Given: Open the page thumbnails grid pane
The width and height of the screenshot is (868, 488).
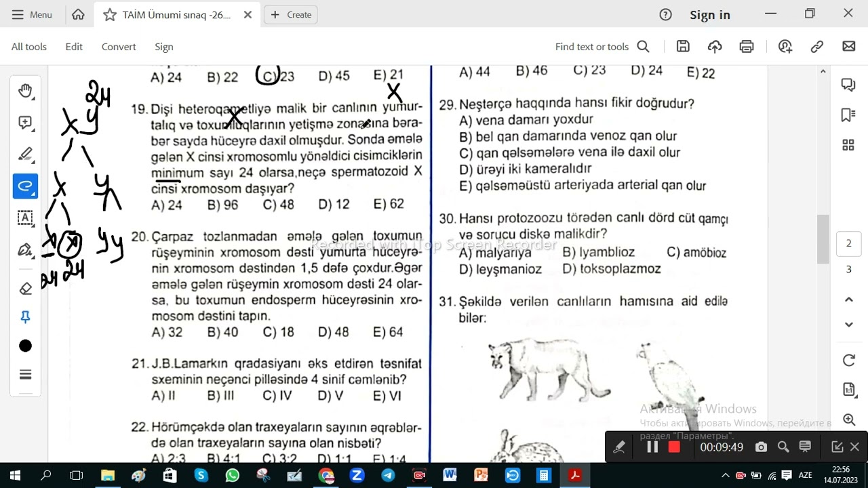Looking at the screenshot, I should point(848,145).
